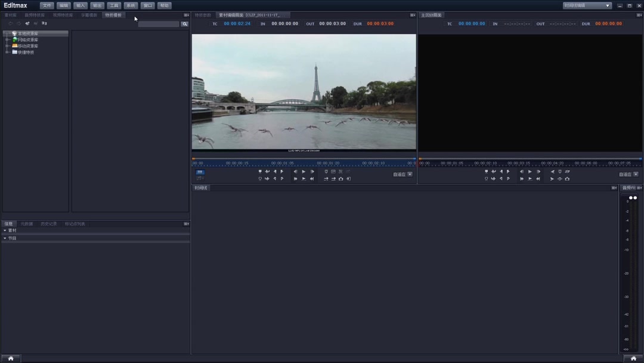
Task: Toggle the audio note button in source monitor
Action: tap(200, 179)
